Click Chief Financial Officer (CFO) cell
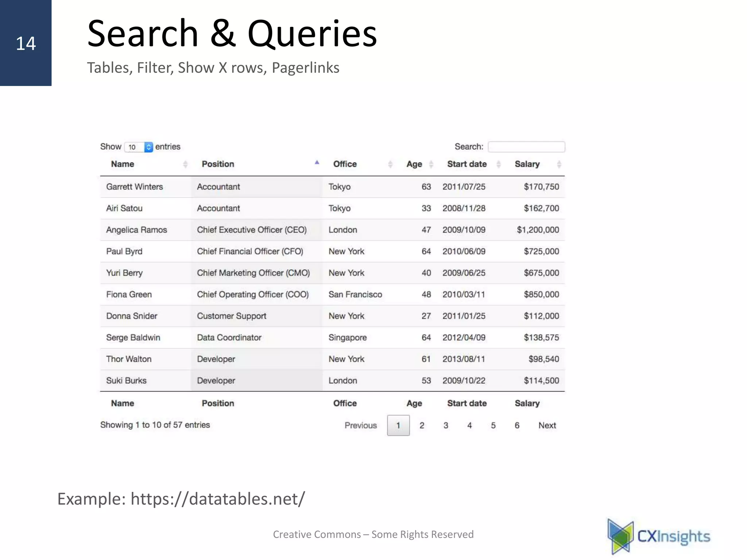This screenshot has width=747, height=560. [250, 252]
